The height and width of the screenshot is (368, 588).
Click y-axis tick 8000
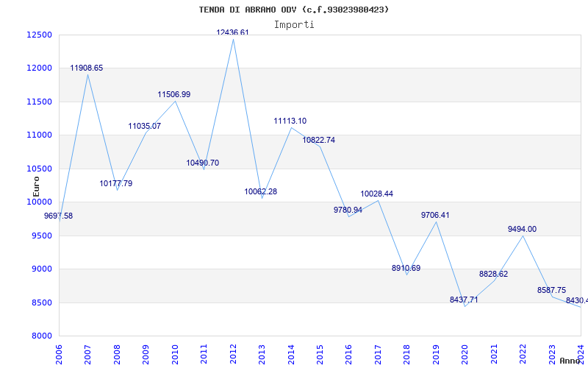(x=41, y=336)
